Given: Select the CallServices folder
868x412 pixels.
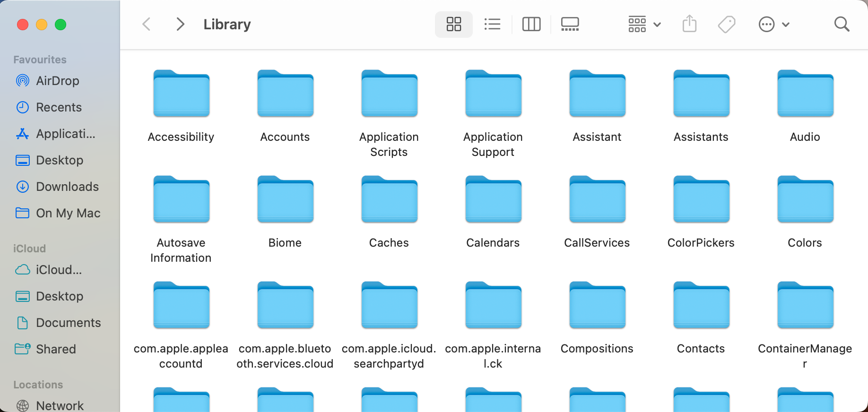Looking at the screenshot, I should (597, 199).
